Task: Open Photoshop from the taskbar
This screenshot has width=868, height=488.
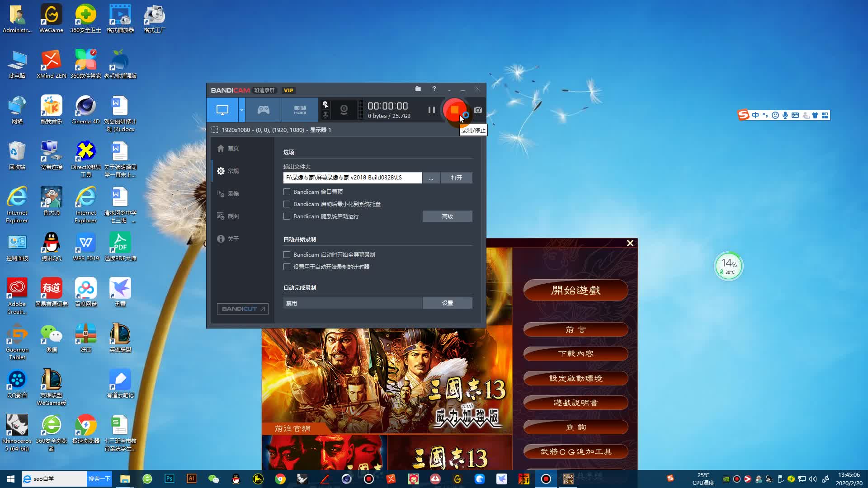Action: pyautogui.click(x=170, y=479)
